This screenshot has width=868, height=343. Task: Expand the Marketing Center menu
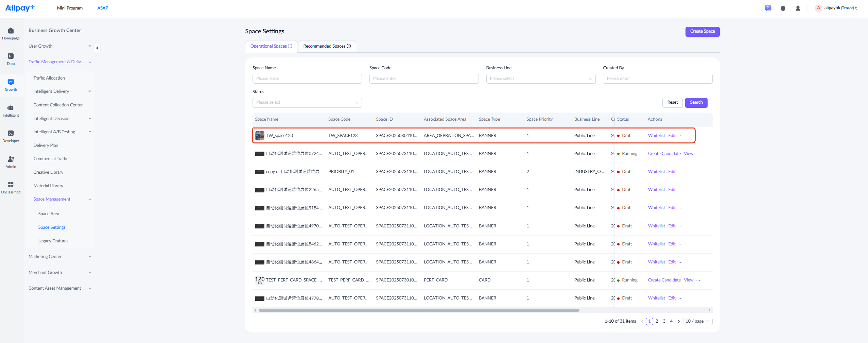[60, 257]
